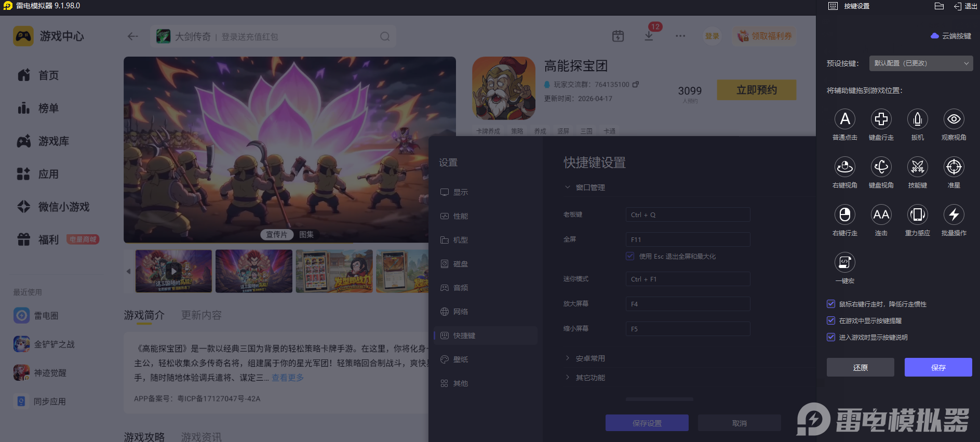980x442 pixels.
Task: Click the 全屏 F11 shortcut field
Action: 688,239
